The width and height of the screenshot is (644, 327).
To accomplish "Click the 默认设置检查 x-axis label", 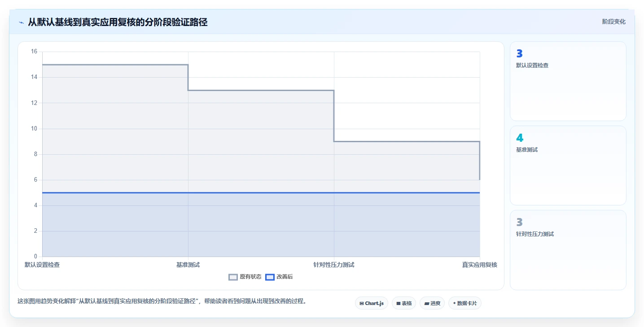I will (x=42, y=265).
